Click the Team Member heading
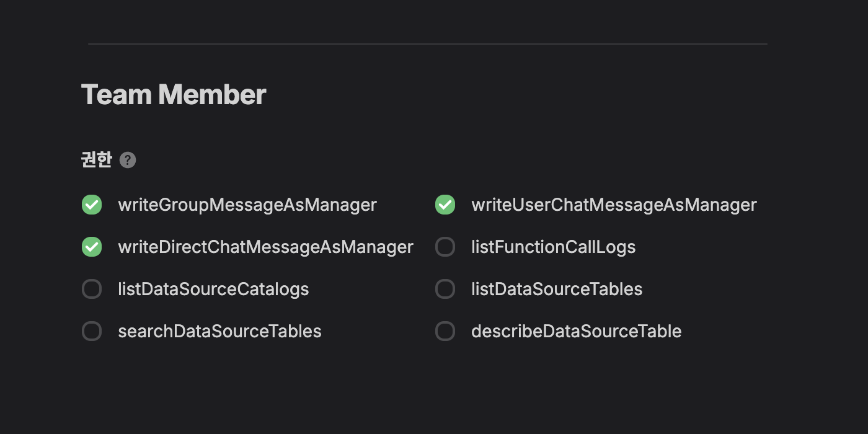The width and height of the screenshot is (868, 434). coord(174,95)
